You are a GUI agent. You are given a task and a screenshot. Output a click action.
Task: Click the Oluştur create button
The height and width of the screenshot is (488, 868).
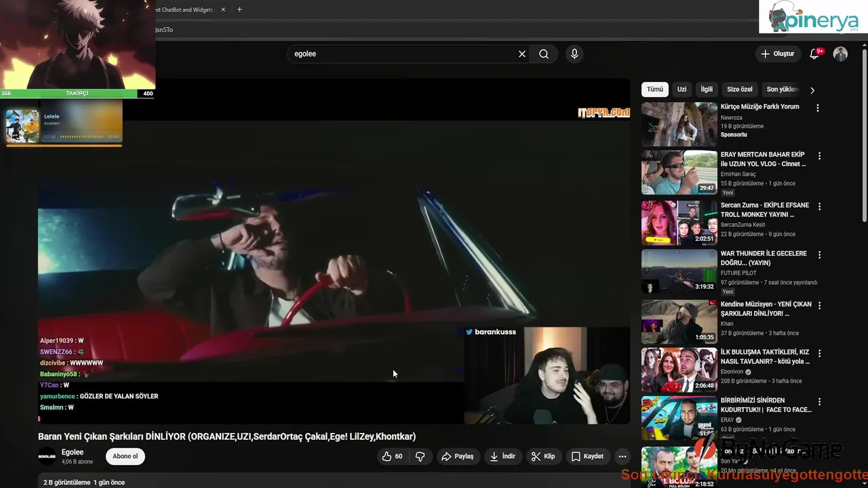click(777, 54)
